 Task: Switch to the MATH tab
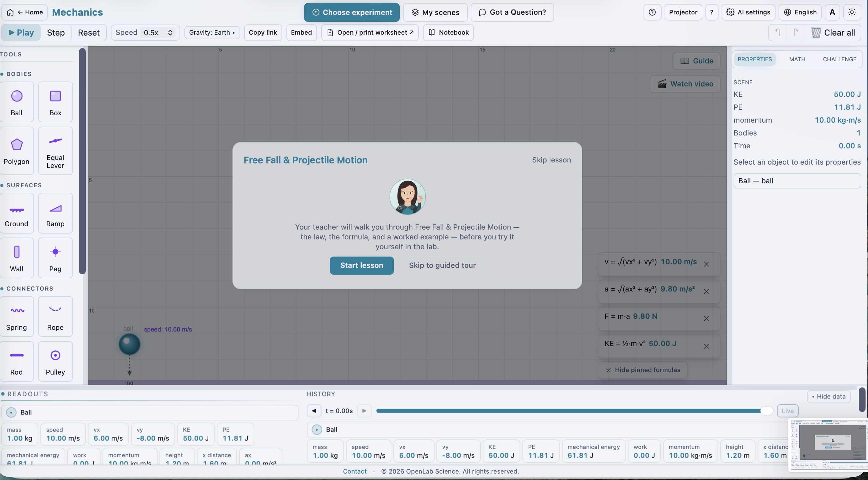[797, 59]
